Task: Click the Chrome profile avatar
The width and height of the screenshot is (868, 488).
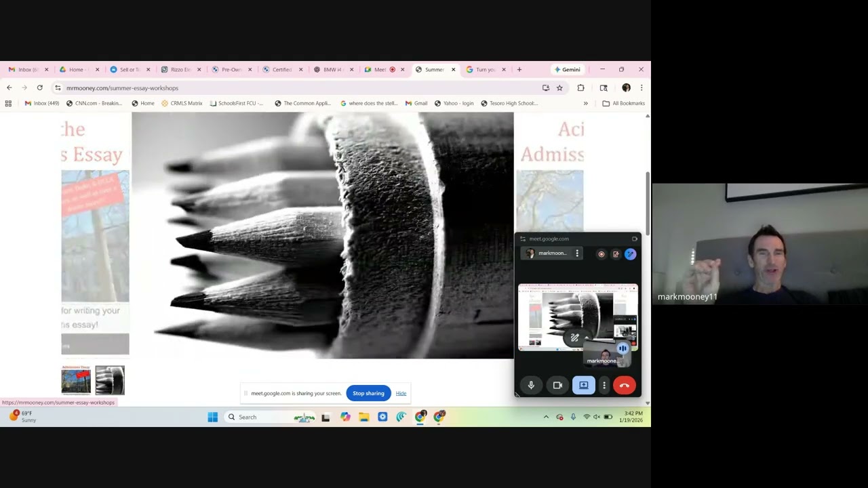Action: pos(626,87)
